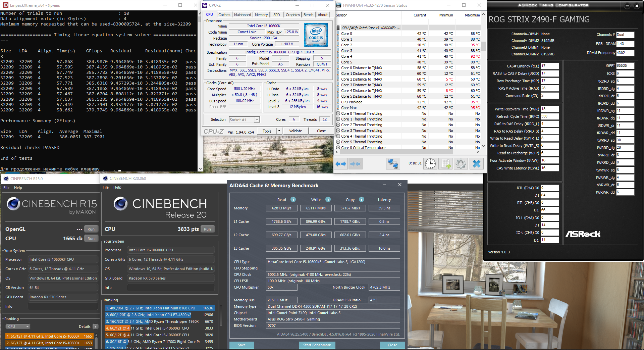Click the LinpackXtreme title bar icon
The width and height of the screenshot is (644, 350).
pyautogui.click(x=5, y=5)
